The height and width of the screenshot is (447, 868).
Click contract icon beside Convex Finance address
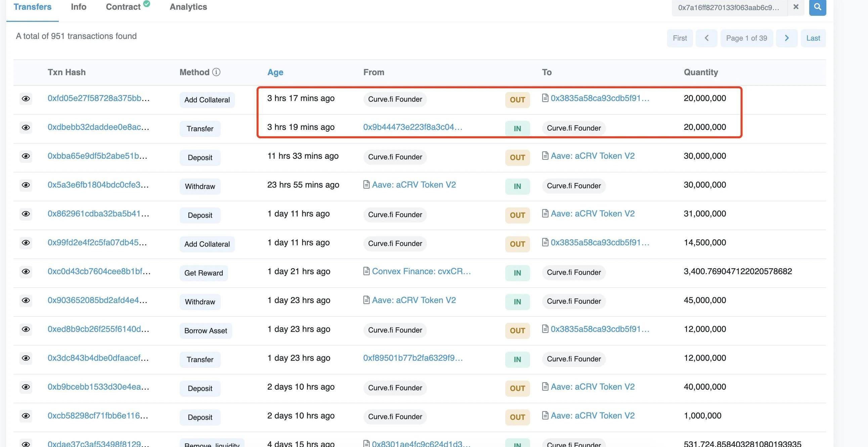366,271
